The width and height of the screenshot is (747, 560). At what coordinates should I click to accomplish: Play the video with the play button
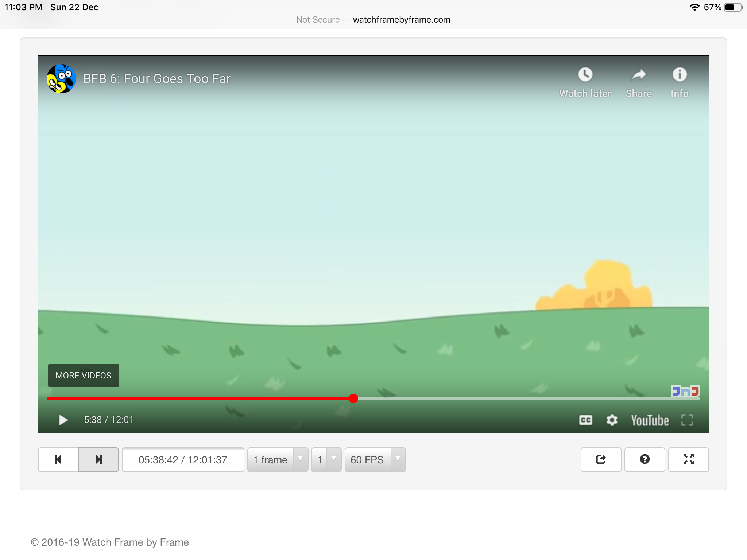tap(63, 420)
